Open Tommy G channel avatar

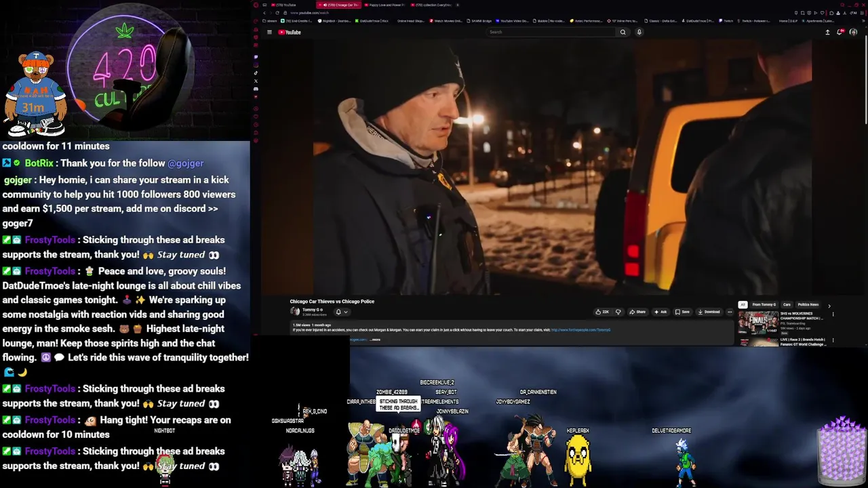click(x=295, y=311)
